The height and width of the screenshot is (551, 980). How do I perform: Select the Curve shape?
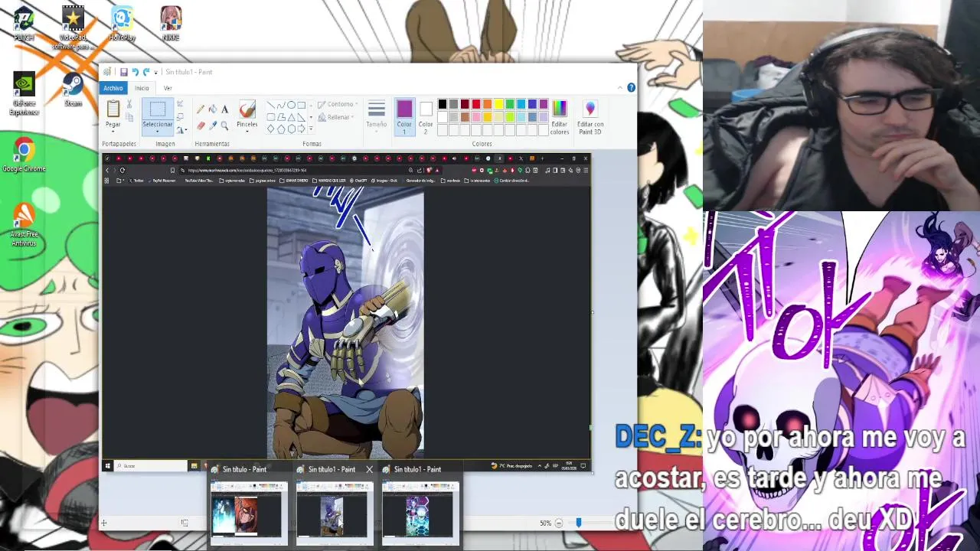pos(281,105)
